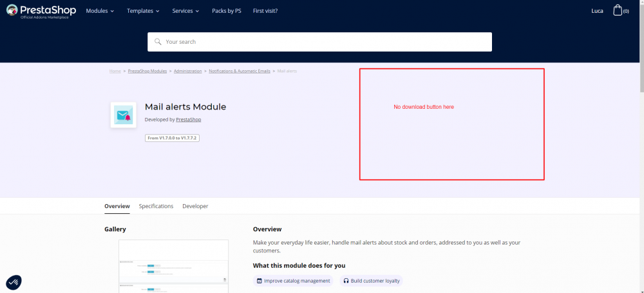The image size is (644, 293).
Task: Open the shopping cart icon
Action: (x=618, y=11)
